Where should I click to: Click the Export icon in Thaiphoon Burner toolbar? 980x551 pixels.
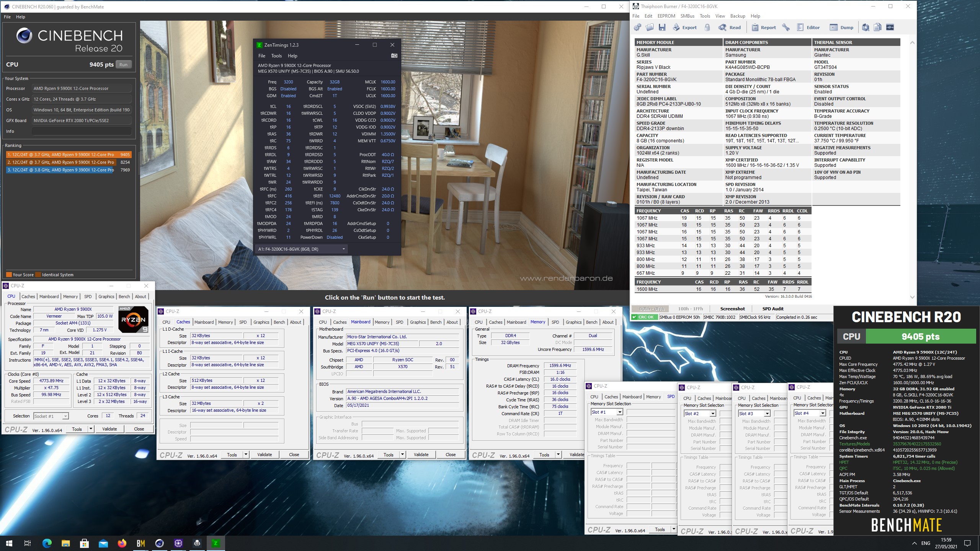tap(676, 27)
